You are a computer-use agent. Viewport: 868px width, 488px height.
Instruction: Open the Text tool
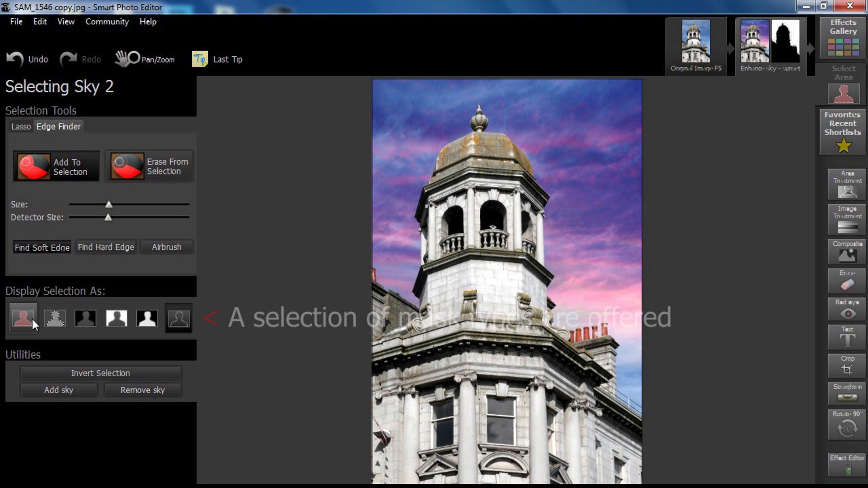tap(847, 337)
